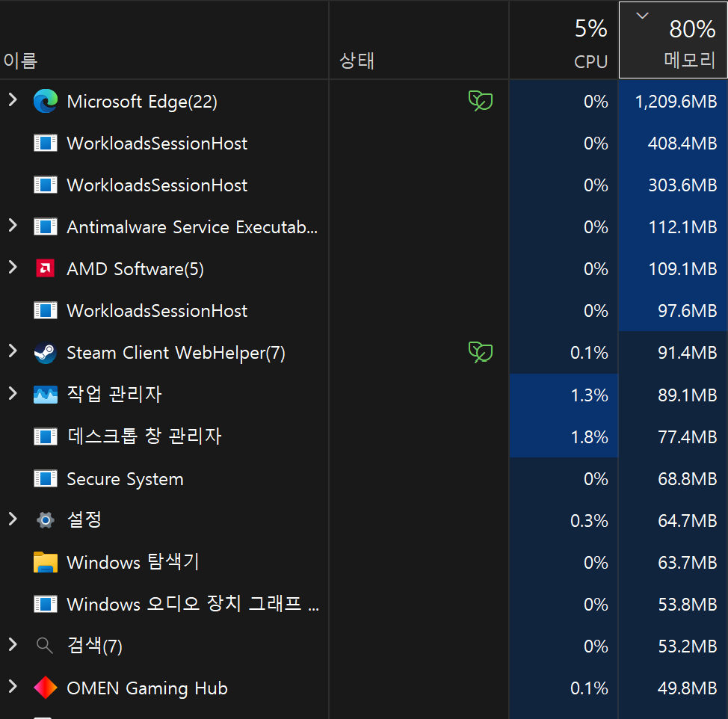Select the 작업 관리자 process name
This screenshot has width=728, height=719.
pos(114,395)
